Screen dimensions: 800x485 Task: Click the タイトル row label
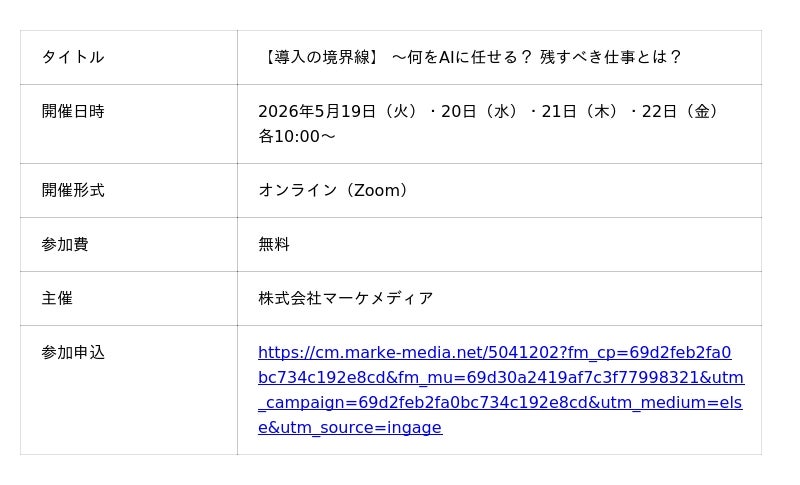[x=72, y=57]
